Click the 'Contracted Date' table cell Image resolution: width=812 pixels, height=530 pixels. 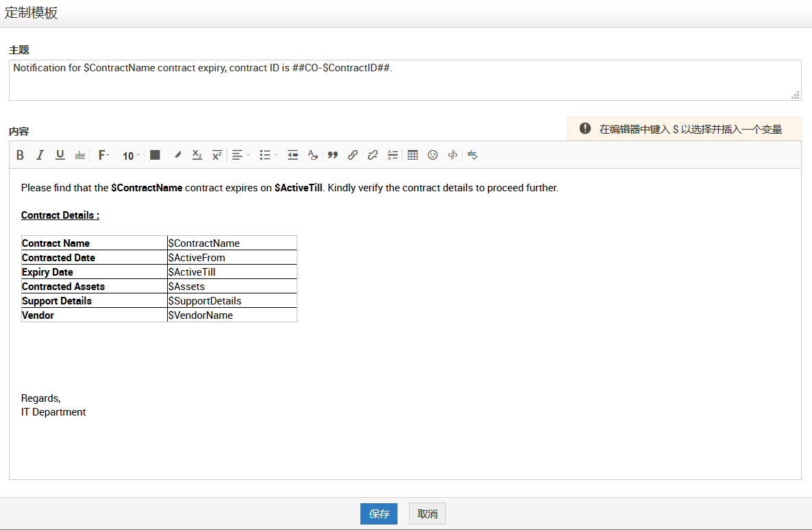[95, 258]
